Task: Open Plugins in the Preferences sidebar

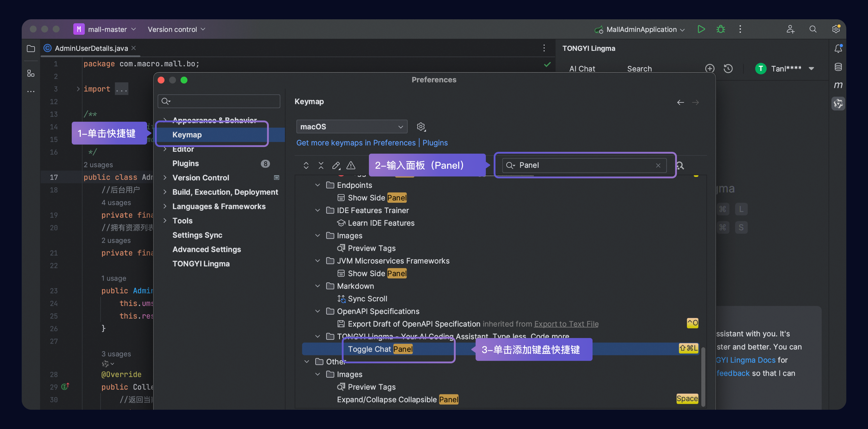Action: click(185, 164)
